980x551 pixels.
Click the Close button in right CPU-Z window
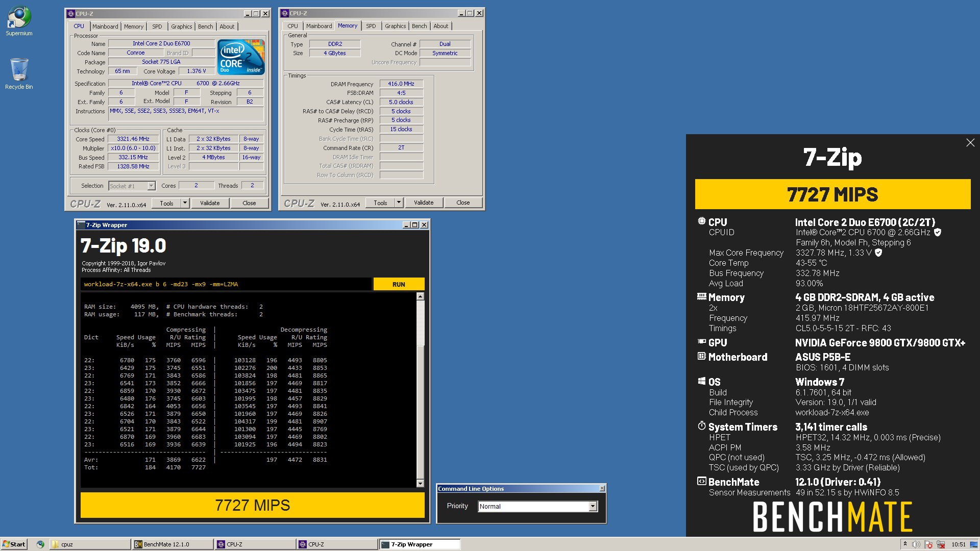click(x=463, y=203)
